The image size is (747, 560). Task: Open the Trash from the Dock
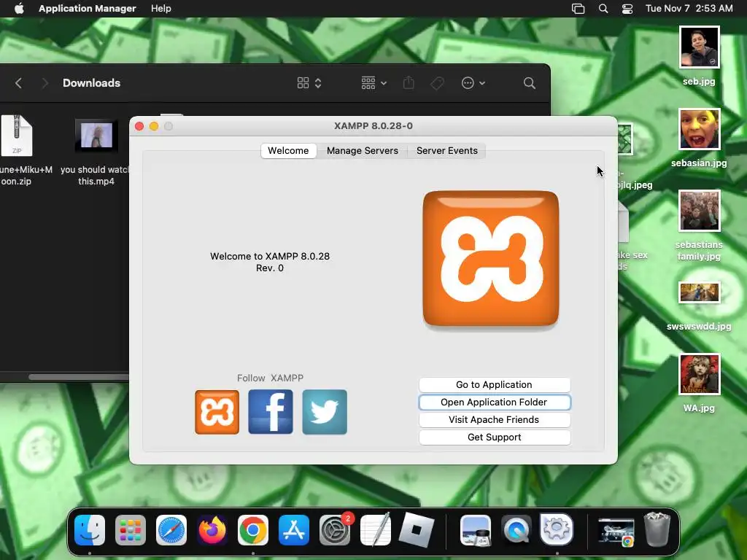coord(657,529)
